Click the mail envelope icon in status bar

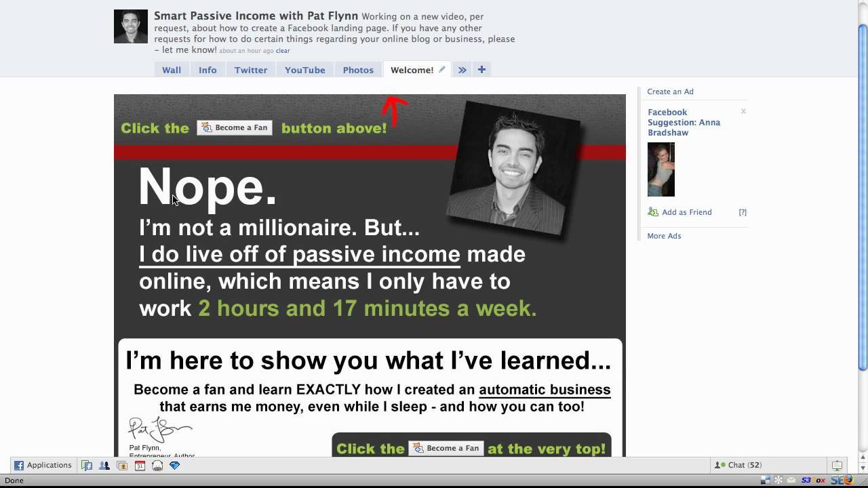[791, 481]
